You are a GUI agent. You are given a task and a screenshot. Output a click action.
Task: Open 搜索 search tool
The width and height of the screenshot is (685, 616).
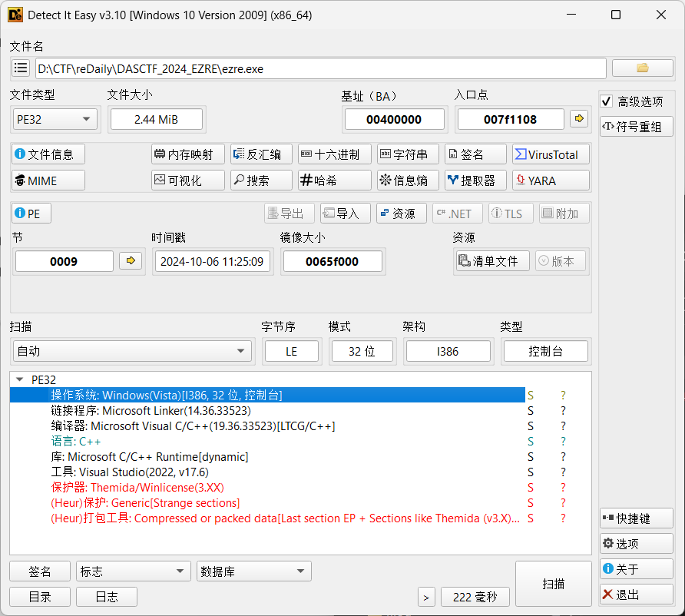[261, 180]
